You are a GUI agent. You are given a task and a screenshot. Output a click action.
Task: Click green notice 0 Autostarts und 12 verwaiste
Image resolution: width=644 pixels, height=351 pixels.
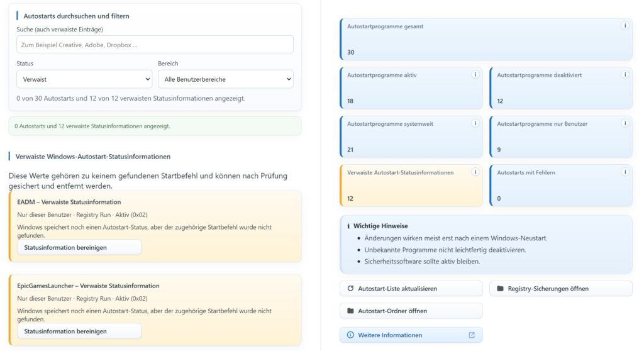click(x=155, y=126)
